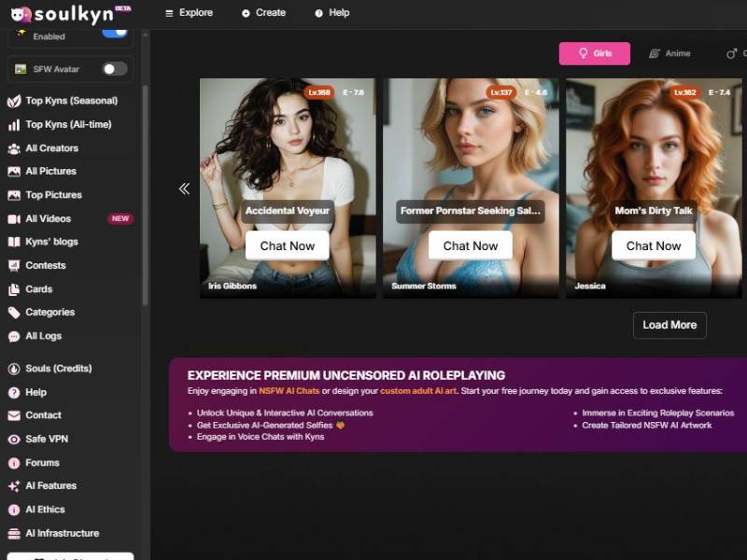Go to All Creators page
The image size is (747, 560).
tap(51, 148)
